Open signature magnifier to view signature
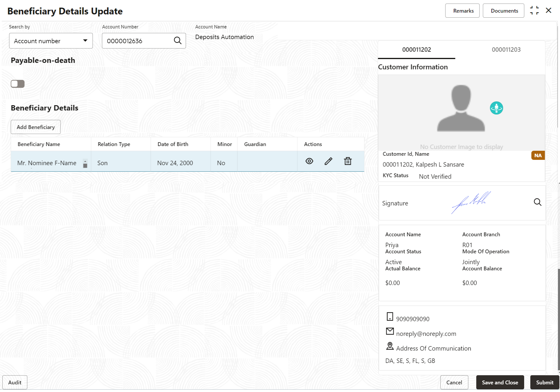Screen dimensions: 560x392 537,202
